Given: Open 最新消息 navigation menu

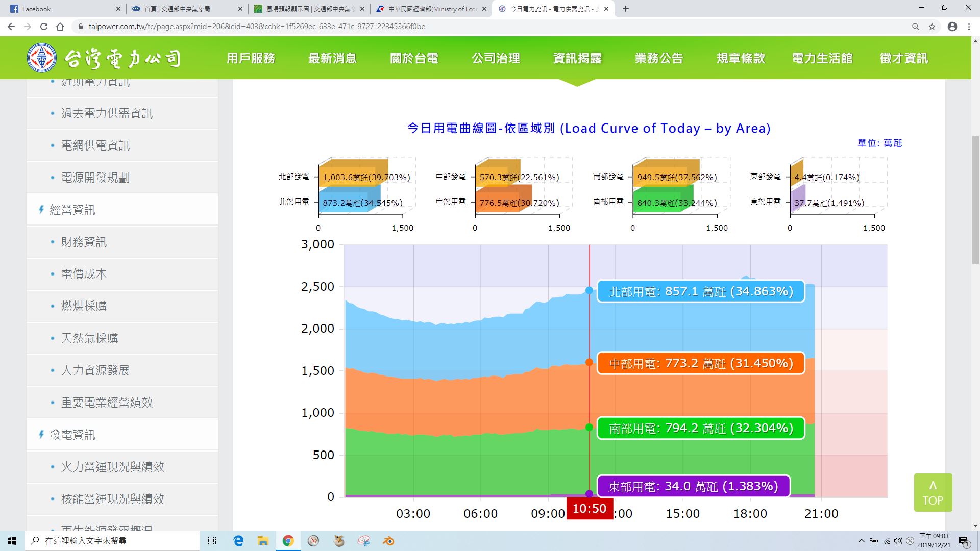Looking at the screenshot, I should click(x=332, y=58).
